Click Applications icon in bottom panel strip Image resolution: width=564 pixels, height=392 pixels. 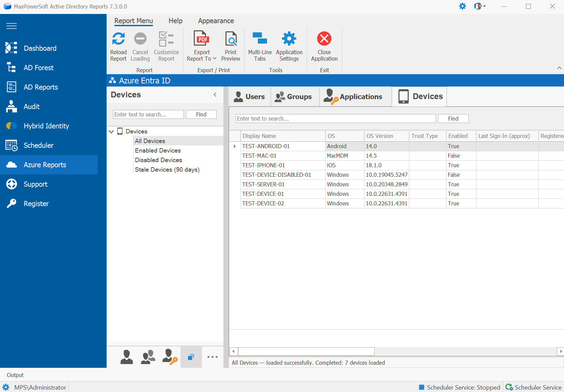[x=170, y=357]
